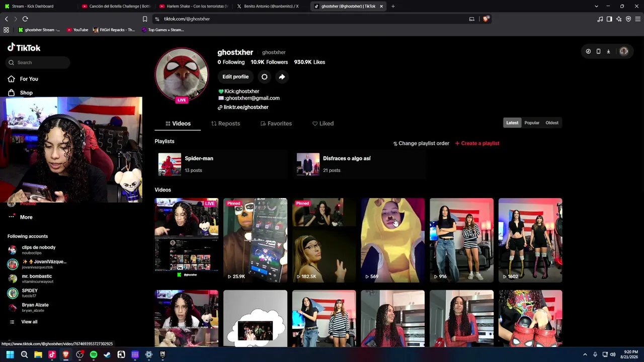
Task: Switch to the Favorites tab
Action: pos(276,124)
